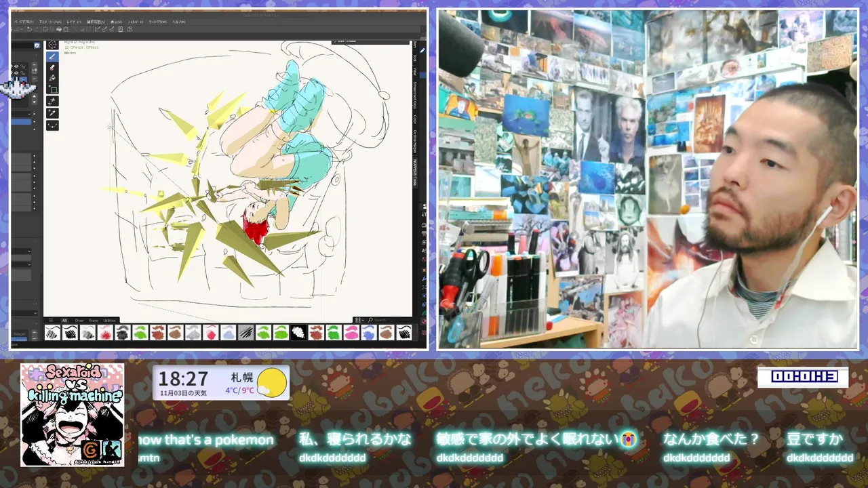Toggle the lock on the first layer
Image resolution: width=868 pixels, height=488 pixels.
(x=22, y=66)
